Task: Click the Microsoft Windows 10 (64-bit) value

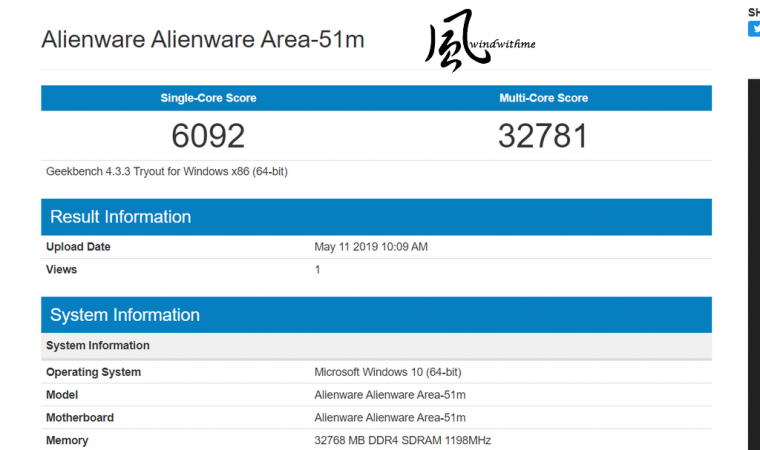Action: [388, 372]
